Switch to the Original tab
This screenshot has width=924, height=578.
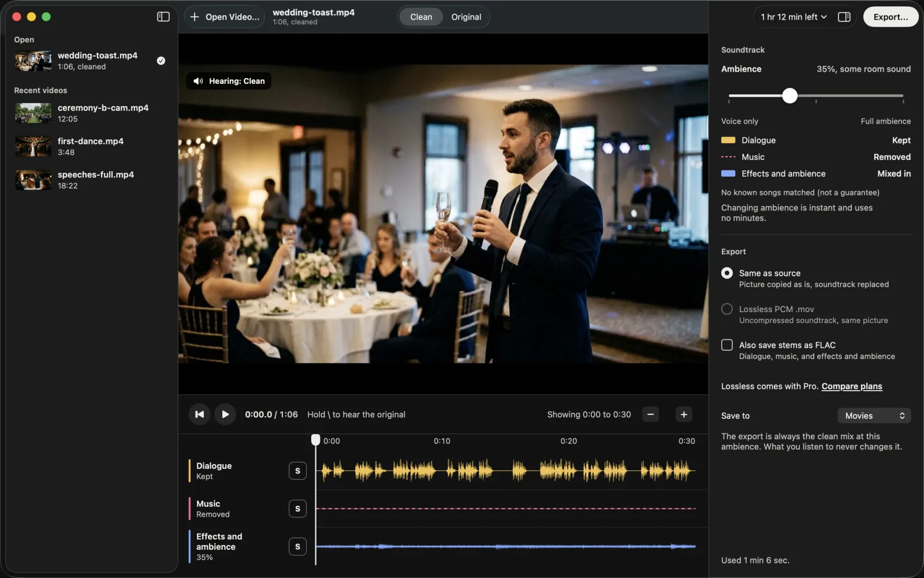tap(466, 17)
